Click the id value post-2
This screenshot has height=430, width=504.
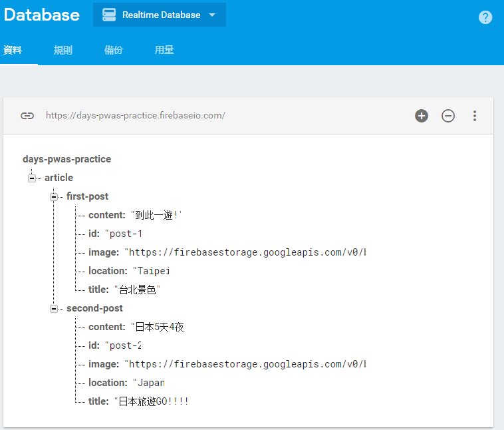point(123,345)
